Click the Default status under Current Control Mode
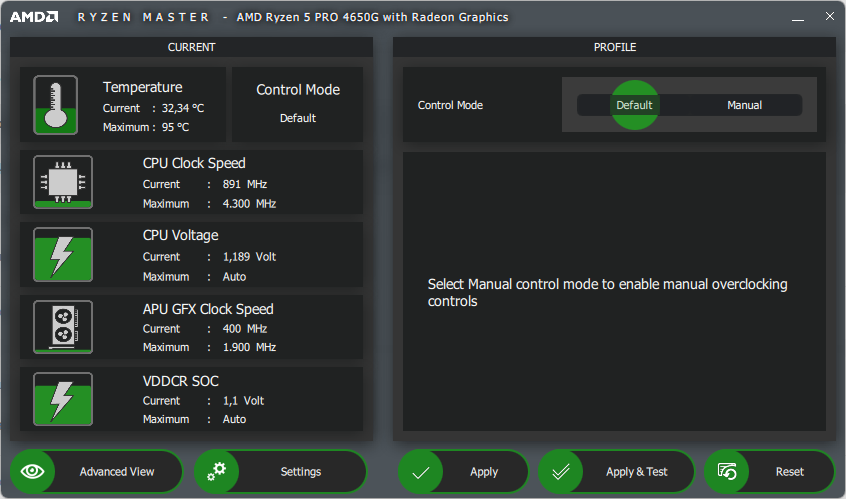This screenshot has height=499, width=846. pos(298,118)
